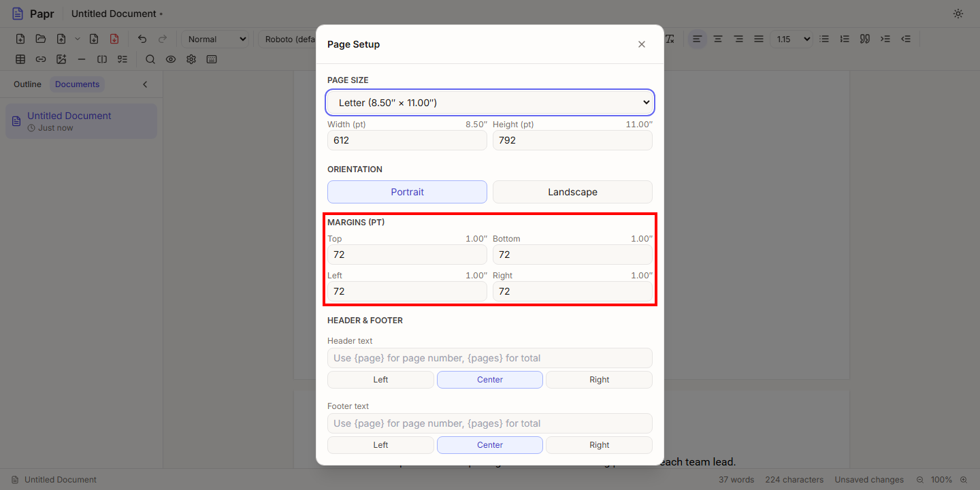Click the Justify alignment icon
Viewport: 980px width, 490px height.
point(759,39)
